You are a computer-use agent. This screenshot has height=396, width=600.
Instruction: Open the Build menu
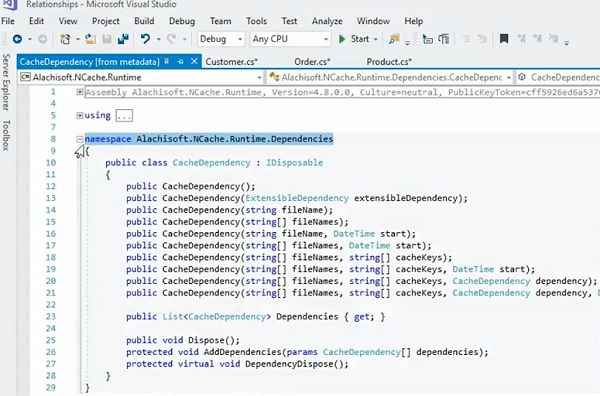point(144,21)
